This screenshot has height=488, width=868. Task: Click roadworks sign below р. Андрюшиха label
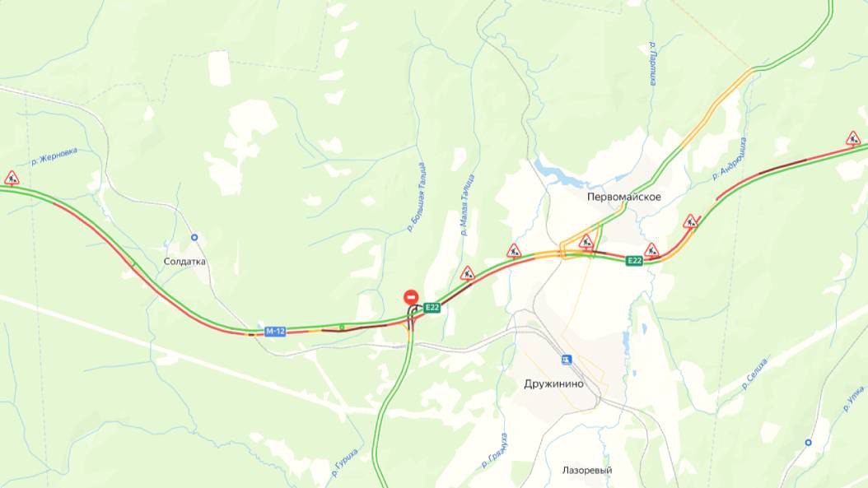pyautogui.click(x=690, y=222)
